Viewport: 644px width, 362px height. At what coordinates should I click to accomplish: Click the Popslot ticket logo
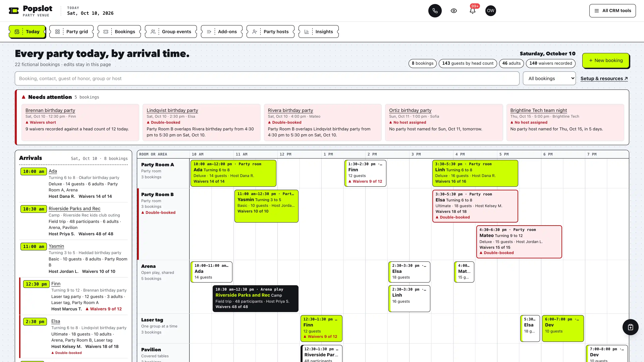(14, 11)
